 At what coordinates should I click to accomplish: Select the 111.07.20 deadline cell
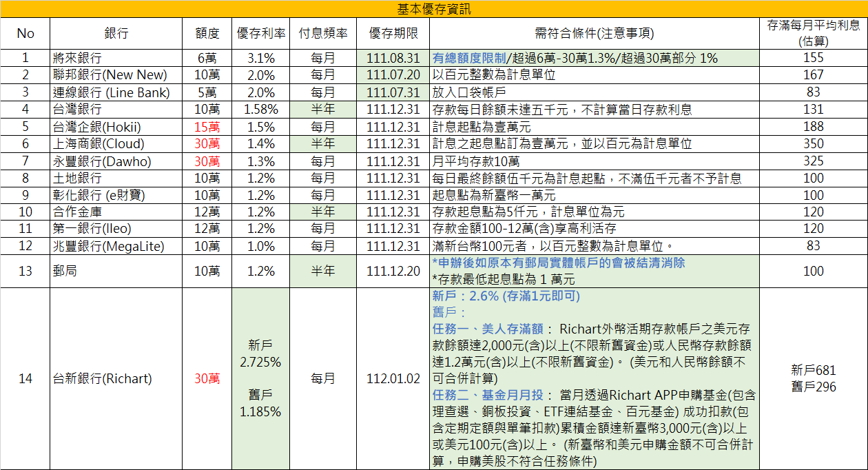pyautogui.click(x=393, y=75)
